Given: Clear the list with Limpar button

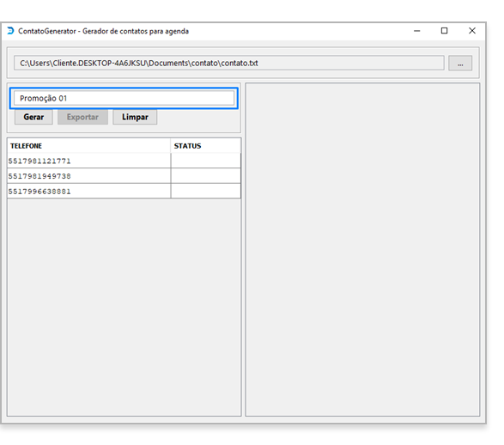Looking at the screenshot, I should [x=135, y=117].
